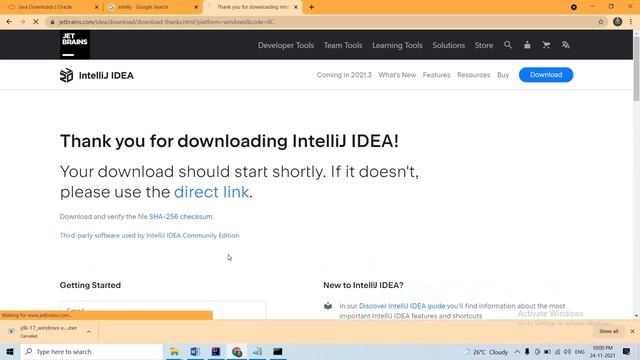This screenshot has height=360, width=640.
Task: Open the Windows notification center
Action: coord(627,351)
